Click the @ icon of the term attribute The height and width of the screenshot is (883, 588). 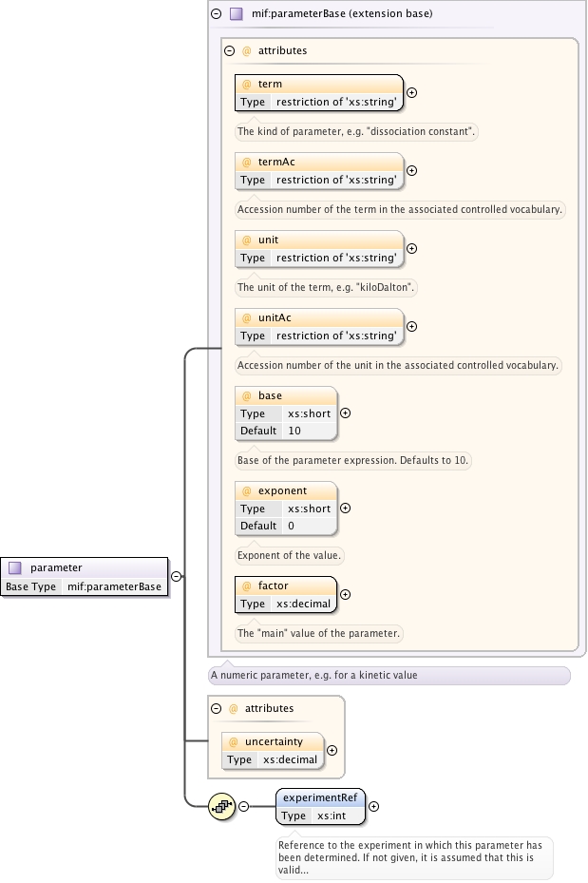246,84
